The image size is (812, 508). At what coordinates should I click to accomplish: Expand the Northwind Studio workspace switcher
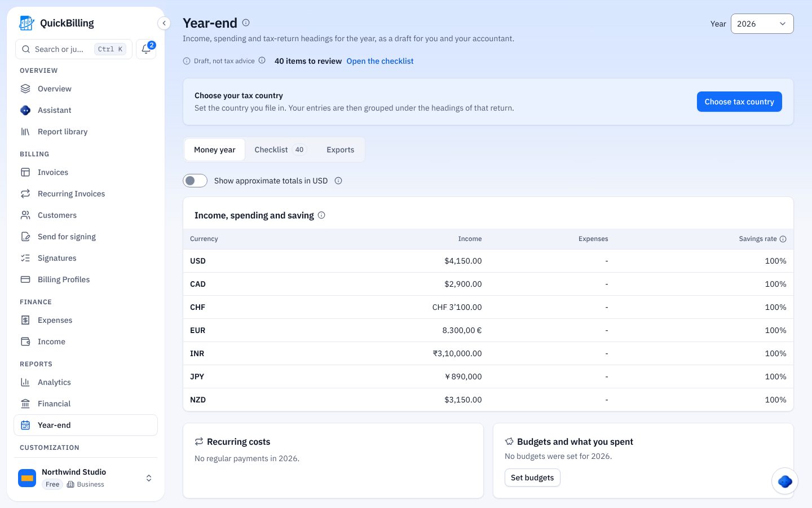[86, 478]
